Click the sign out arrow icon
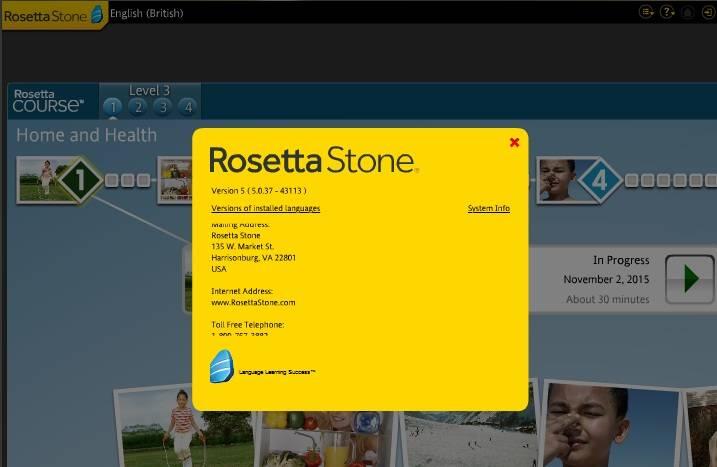The height and width of the screenshot is (467, 717). pyautogui.click(x=708, y=12)
